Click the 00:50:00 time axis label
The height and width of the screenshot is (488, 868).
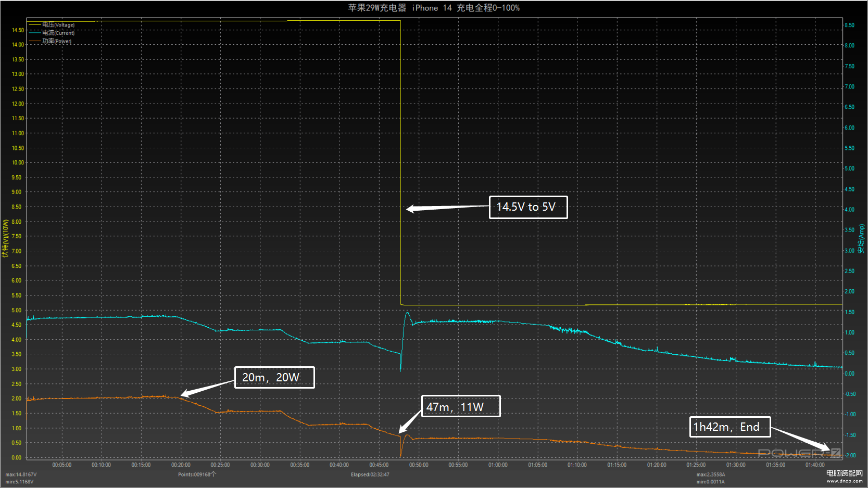(419, 465)
